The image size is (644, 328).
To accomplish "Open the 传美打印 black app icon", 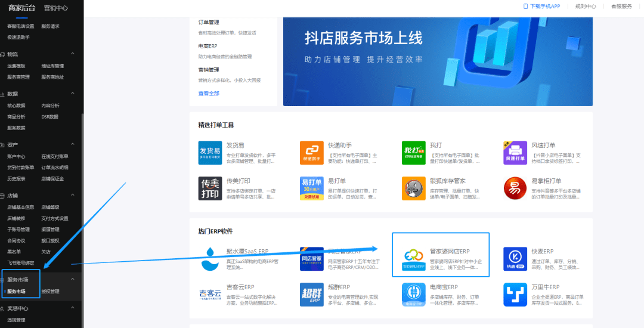I will pos(210,188).
